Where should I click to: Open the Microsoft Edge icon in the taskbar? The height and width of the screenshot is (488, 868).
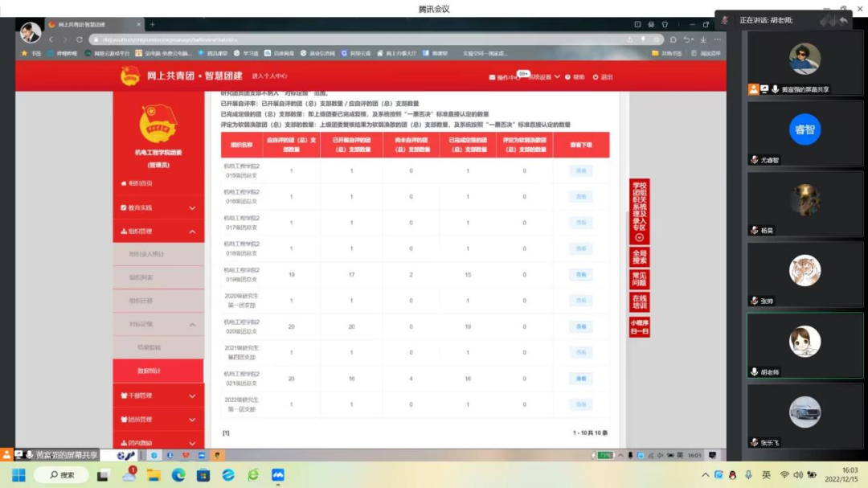point(178,475)
